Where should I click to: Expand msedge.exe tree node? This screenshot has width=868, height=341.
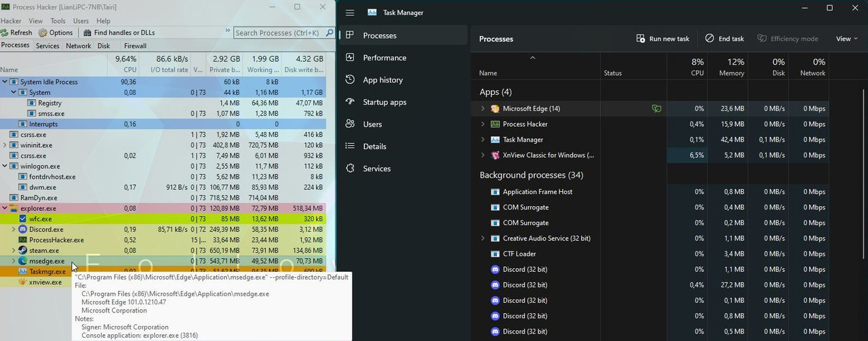tap(14, 261)
